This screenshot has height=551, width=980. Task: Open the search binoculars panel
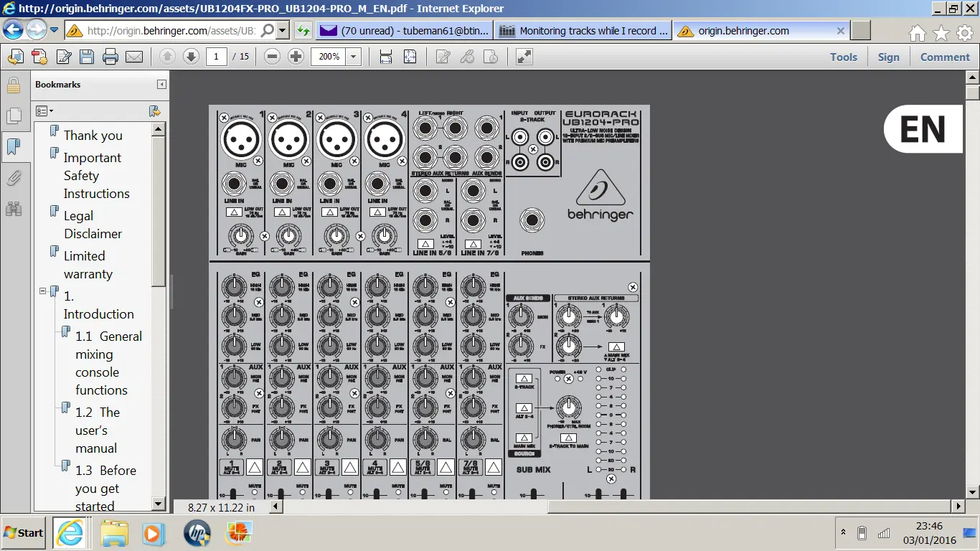point(14,209)
